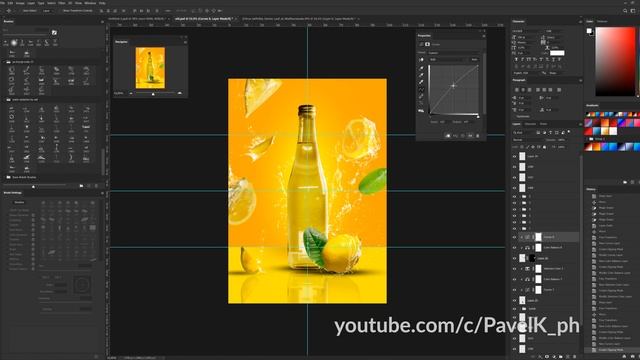Toggle visibility of the top layer in Layers
640x360 pixels.
(x=514, y=156)
